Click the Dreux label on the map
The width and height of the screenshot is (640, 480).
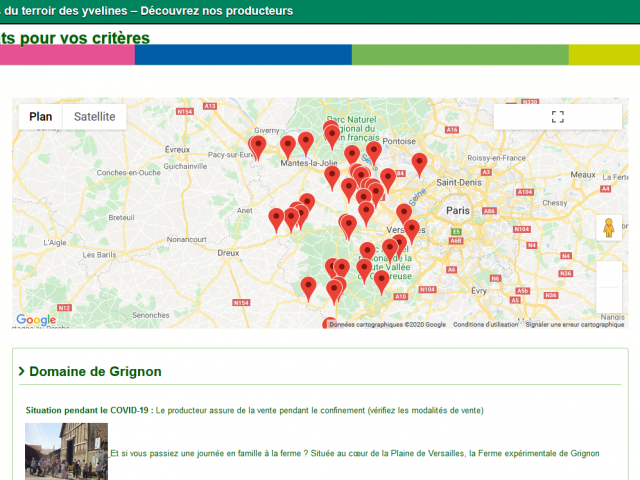pyautogui.click(x=228, y=253)
